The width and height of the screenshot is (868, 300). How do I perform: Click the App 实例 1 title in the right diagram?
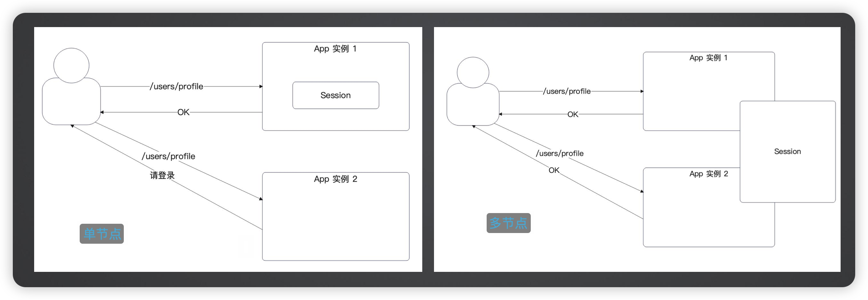point(708,58)
